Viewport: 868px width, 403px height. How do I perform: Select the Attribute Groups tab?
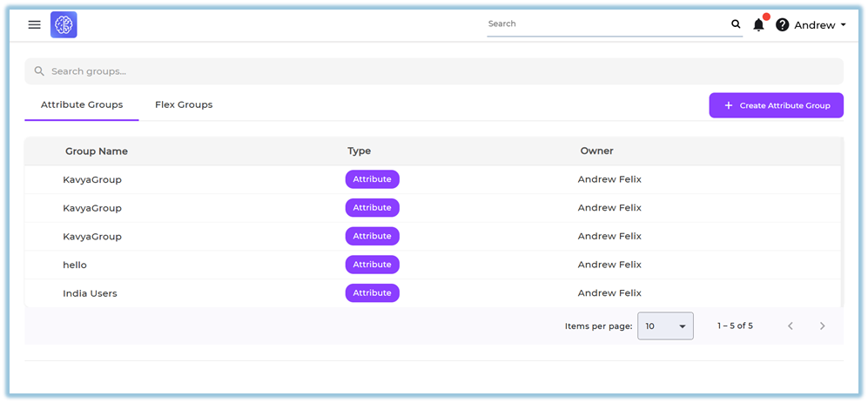click(x=82, y=105)
